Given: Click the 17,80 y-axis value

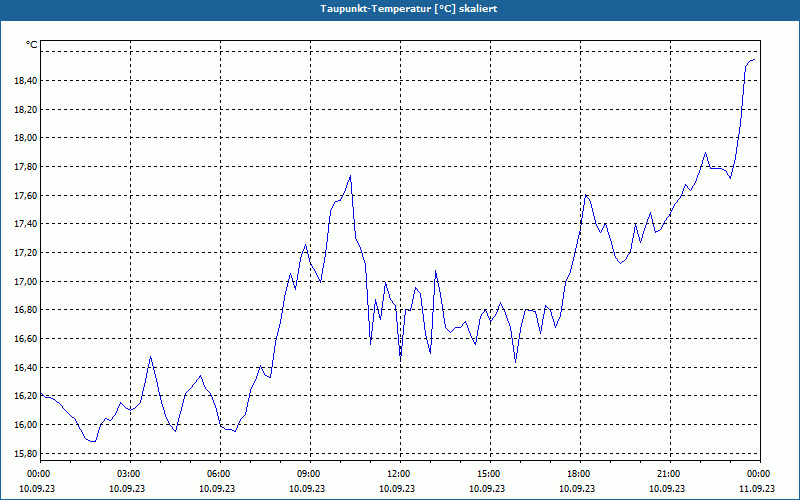Looking at the screenshot, I should (28, 167).
